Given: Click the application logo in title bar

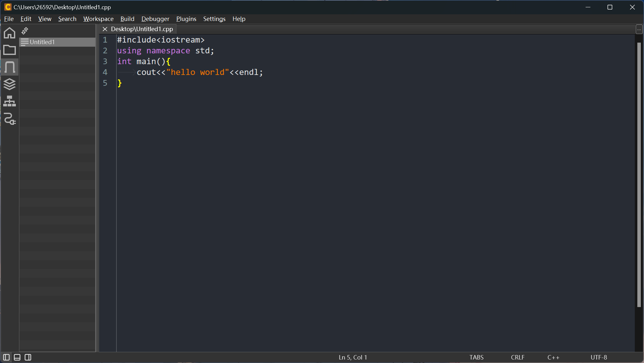Looking at the screenshot, I should (x=8, y=7).
